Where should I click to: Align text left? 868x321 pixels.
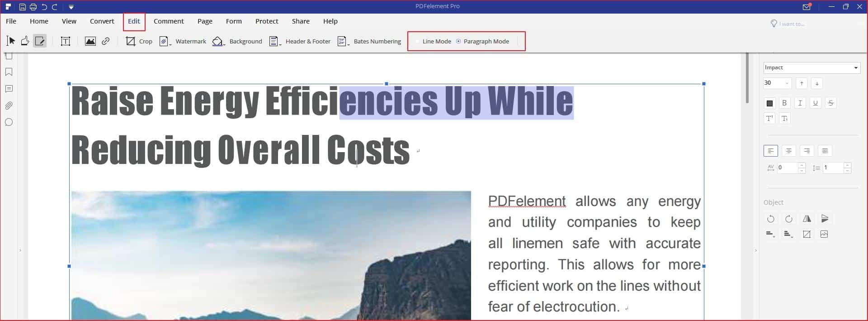click(x=771, y=151)
